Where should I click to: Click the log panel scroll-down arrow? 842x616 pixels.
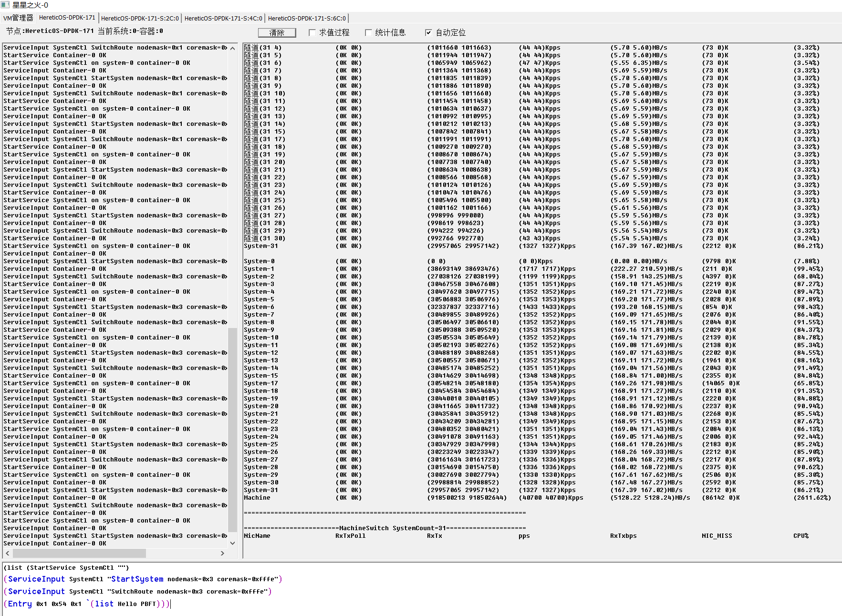[232, 543]
